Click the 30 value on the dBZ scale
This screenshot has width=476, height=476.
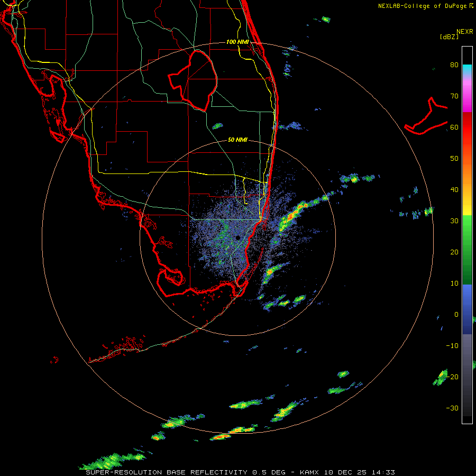454,221
